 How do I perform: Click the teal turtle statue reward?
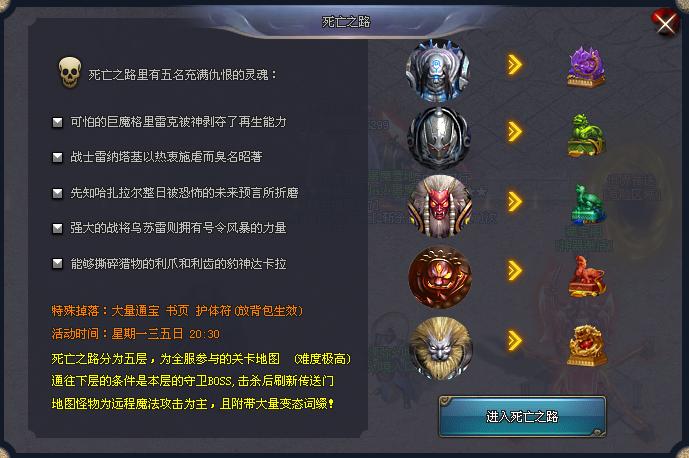point(588,204)
